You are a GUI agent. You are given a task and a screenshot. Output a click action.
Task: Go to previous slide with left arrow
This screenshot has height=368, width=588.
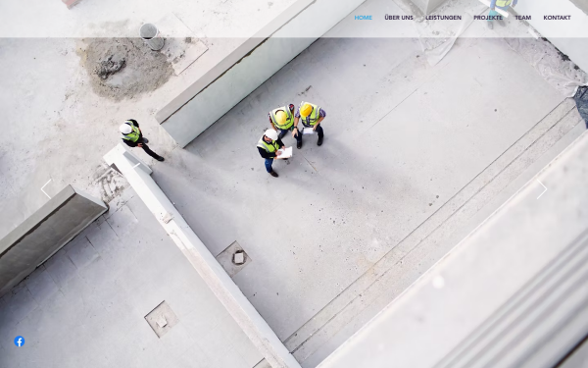tap(46, 188)
